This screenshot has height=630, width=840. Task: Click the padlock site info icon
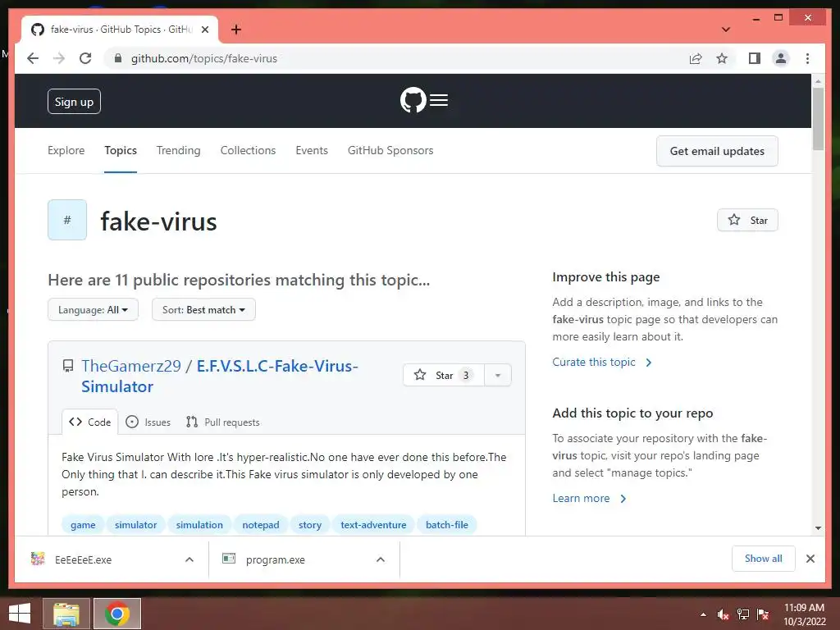(x=118, y=58)
